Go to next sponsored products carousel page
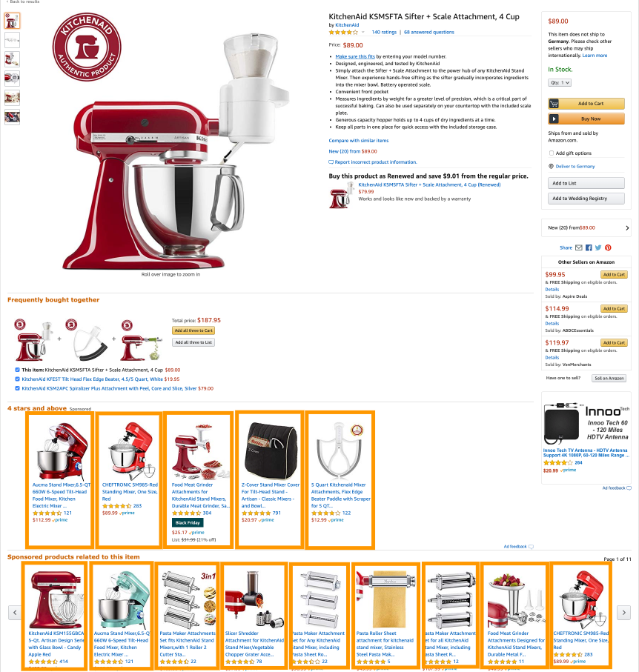This screenshot has height=672, width=639. tap(623, 613)
